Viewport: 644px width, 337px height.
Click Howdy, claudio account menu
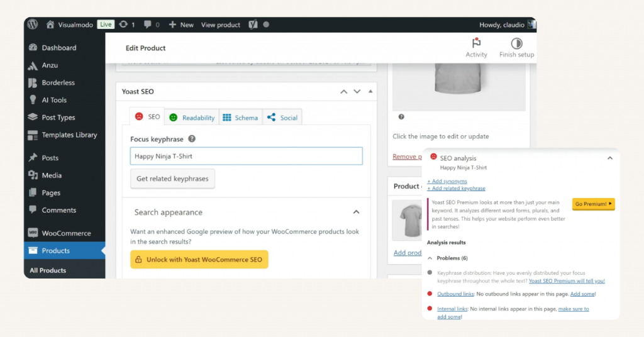[x=508, y=25]
